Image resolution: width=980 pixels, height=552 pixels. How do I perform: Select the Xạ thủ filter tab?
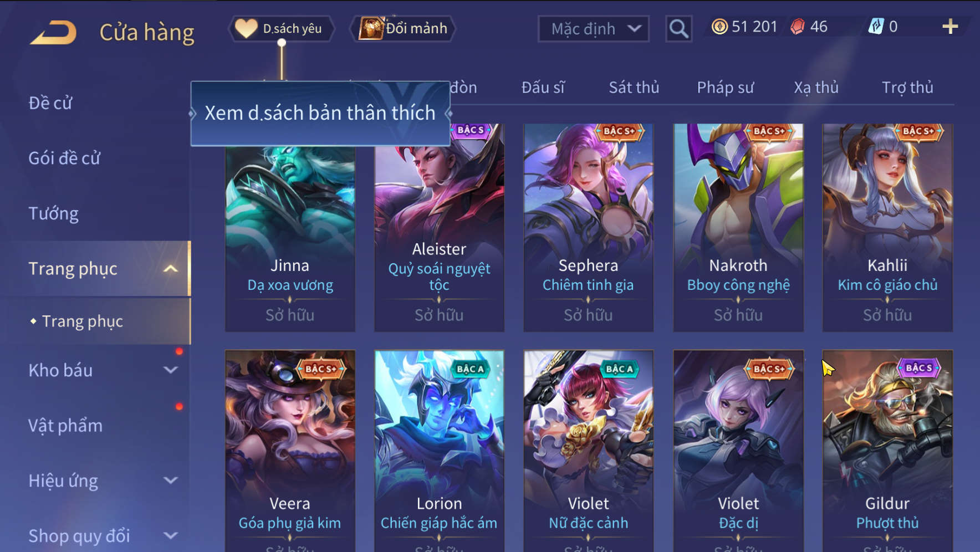(x=816, y=88)
